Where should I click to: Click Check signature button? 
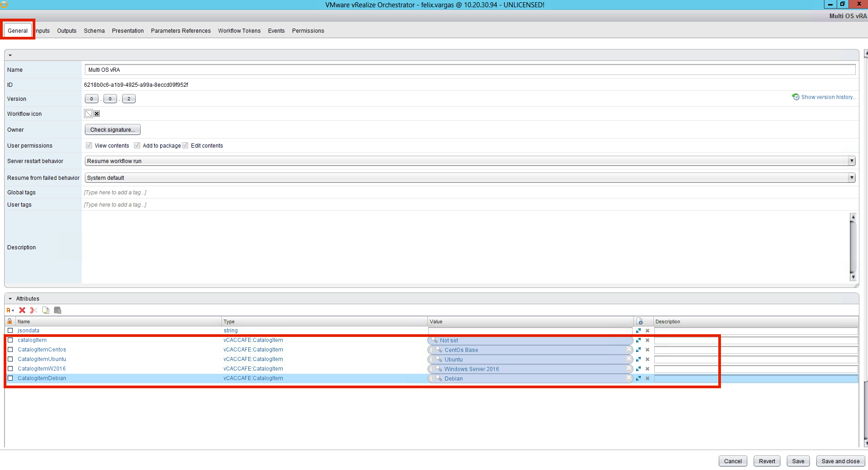tap(113, 129)
